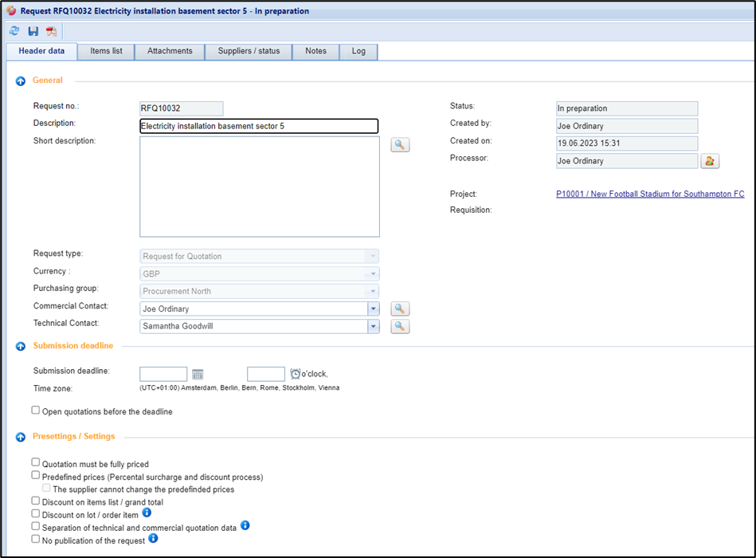This screenshot has height=558, width=756.
Task: Click the Description text field
Action: point(258,126)
